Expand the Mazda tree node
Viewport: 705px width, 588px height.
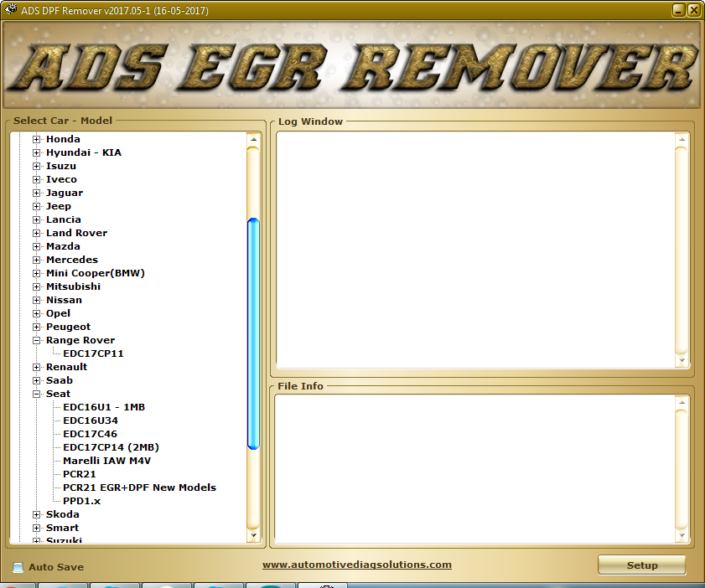pos(36,246)
